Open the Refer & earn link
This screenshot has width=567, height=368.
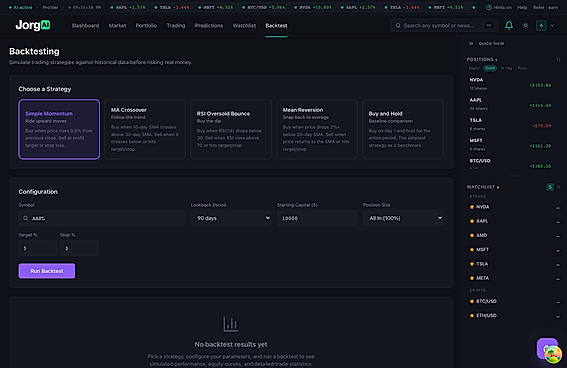(545, 7)
